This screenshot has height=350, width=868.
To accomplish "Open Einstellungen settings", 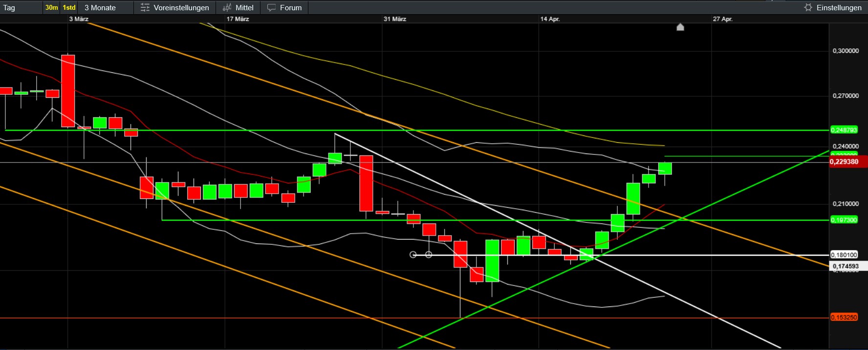I will [x=833, y=7].
